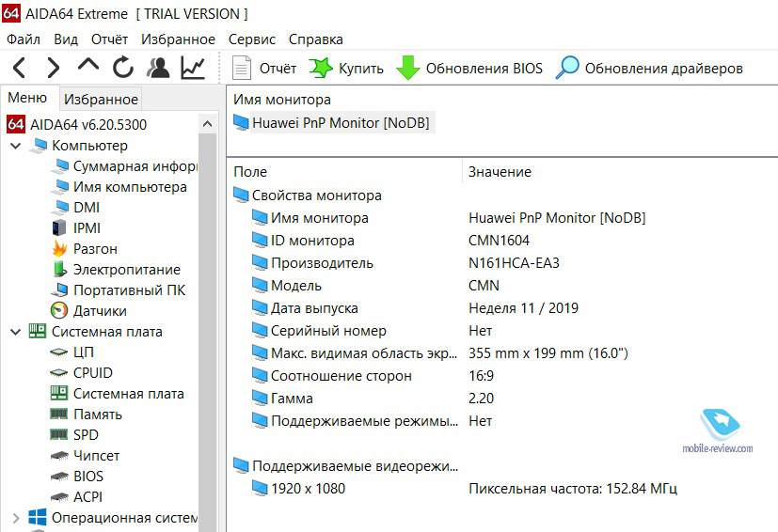This screenshot has height=532, width=778.
Task: Click the CMN1604 value
Action: pyautogui.click(x=499, y=241)
